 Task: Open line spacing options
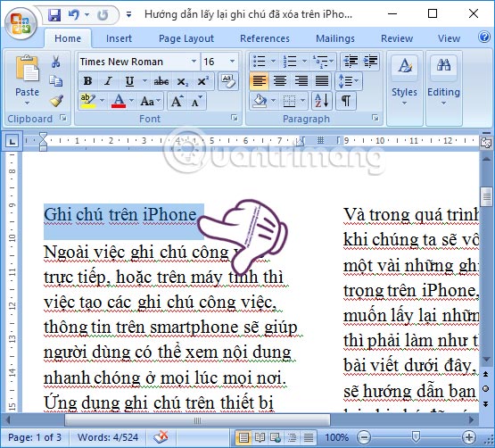tap(349, 81)
